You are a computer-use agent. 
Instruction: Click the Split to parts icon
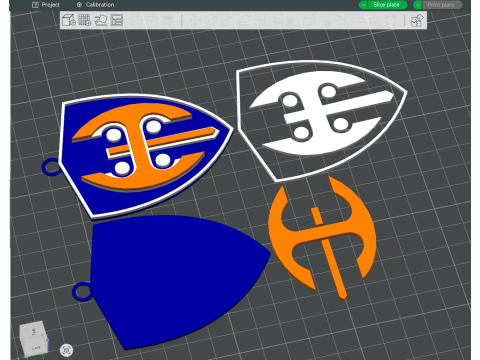point(152,21)
